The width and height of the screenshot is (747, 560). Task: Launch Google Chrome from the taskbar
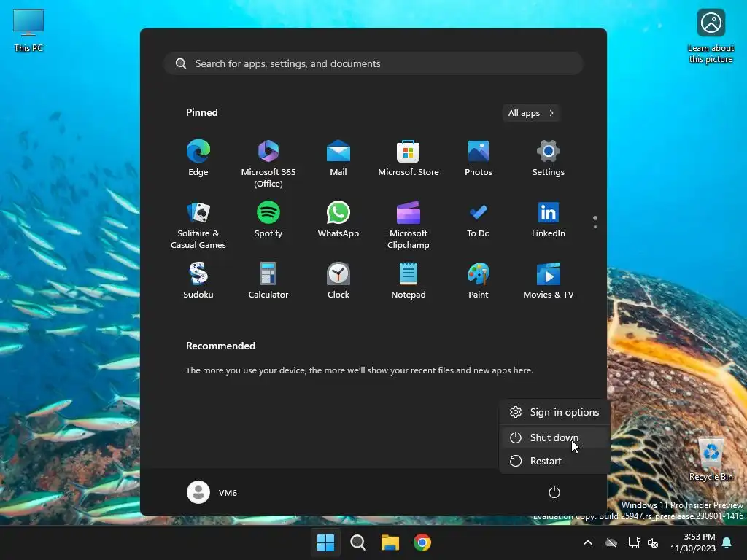pos(422,542)
